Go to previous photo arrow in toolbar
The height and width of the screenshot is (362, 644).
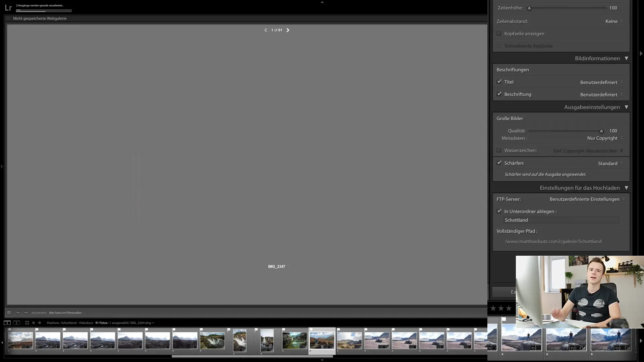click(x=18, y=313)
